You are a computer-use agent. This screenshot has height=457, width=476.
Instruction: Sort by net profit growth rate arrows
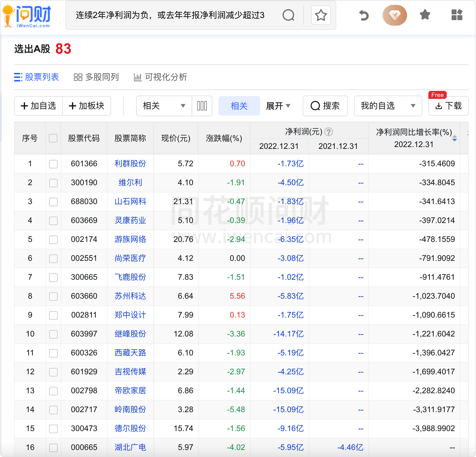455,138
